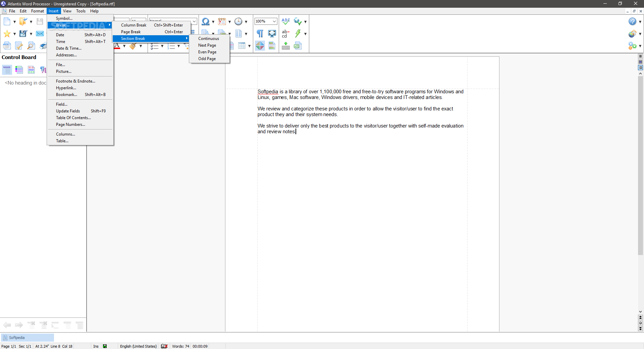Run spell check with the ABC icon
The image size is (644, 349).
[x=285, y=21]
